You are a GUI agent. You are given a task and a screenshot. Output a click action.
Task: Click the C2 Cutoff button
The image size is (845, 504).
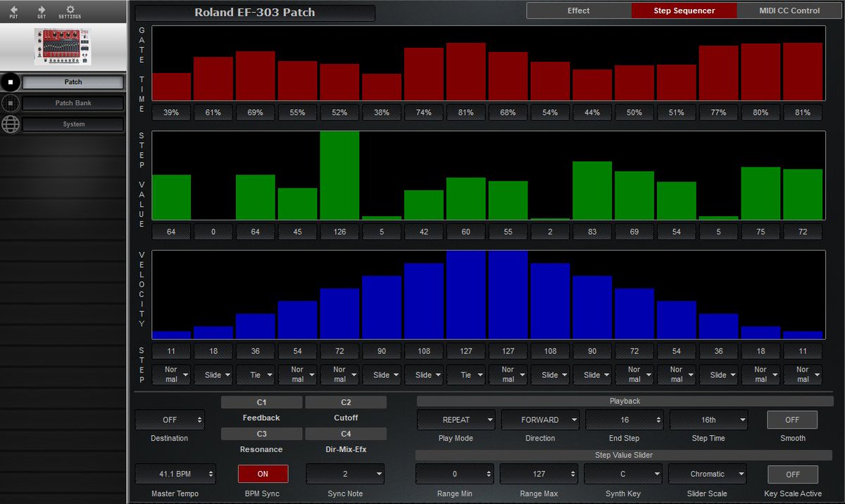(346, 403)
